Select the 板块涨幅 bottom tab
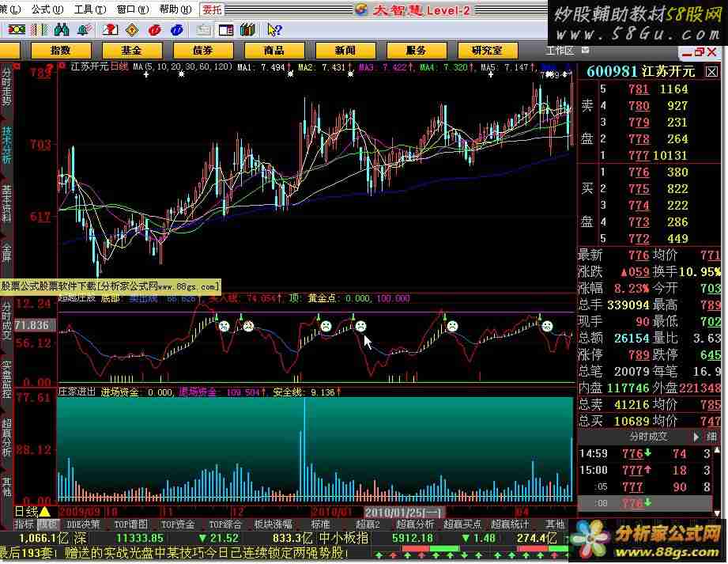Screen dimensions: 728x564 273,524
